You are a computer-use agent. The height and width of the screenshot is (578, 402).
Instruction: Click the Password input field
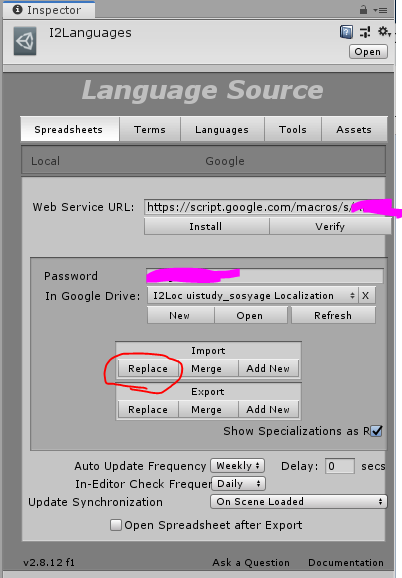click(x=265, y=276)
